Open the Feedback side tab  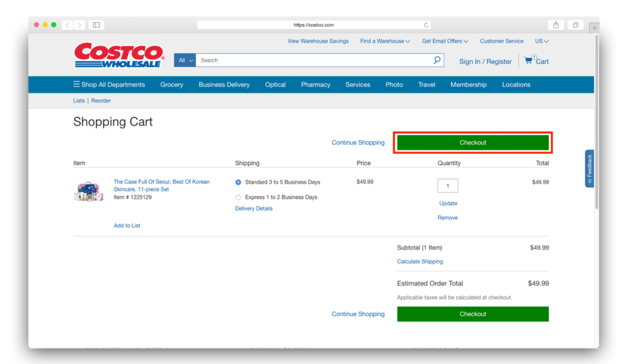point(589,169)
